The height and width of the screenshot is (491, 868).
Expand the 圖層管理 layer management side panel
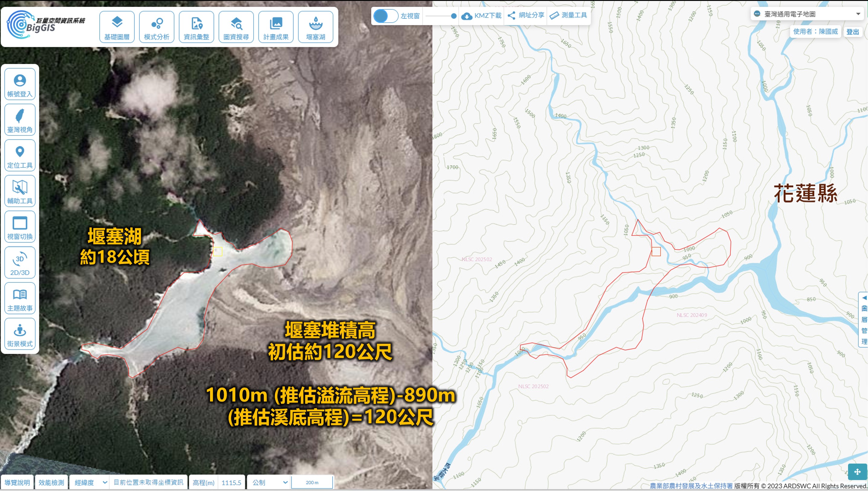(x=864, y=319)
